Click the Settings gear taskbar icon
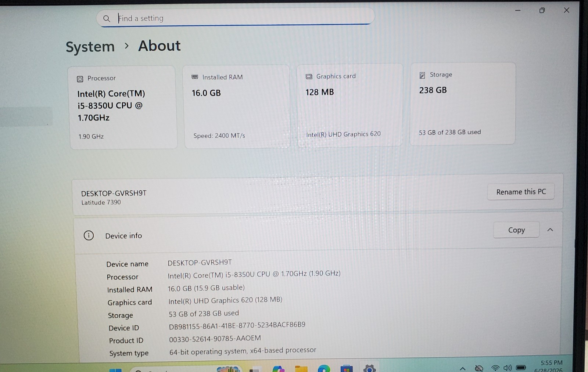 coord(369,368)
